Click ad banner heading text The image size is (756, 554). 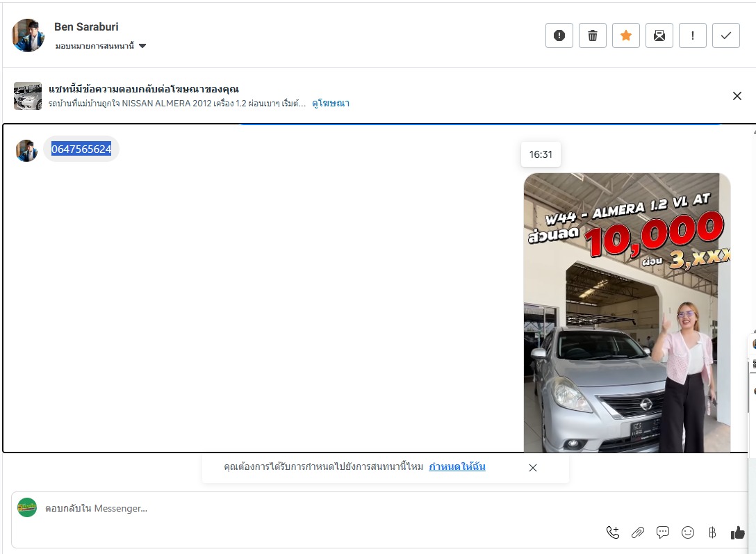144,89
